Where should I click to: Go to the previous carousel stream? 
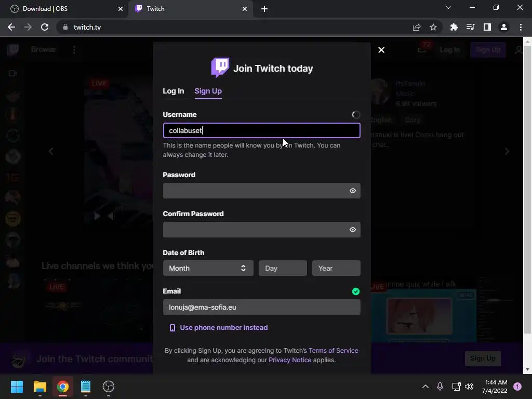51,151
